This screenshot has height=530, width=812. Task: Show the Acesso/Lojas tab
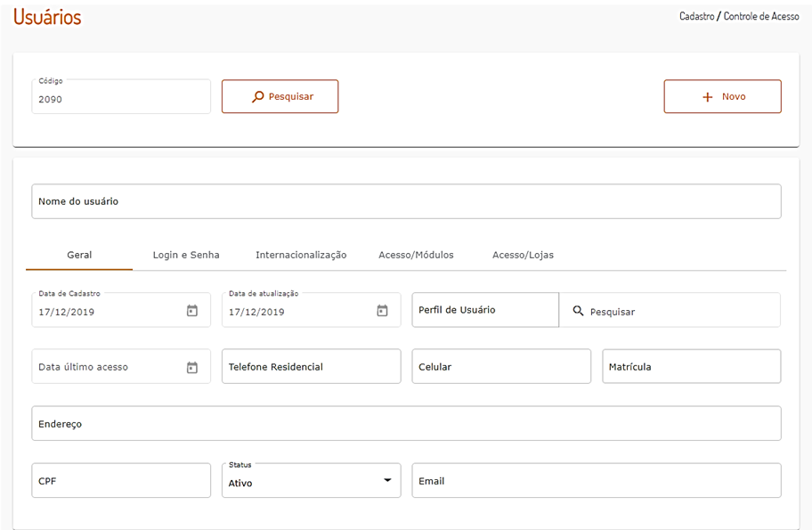(x=523, y=255)
